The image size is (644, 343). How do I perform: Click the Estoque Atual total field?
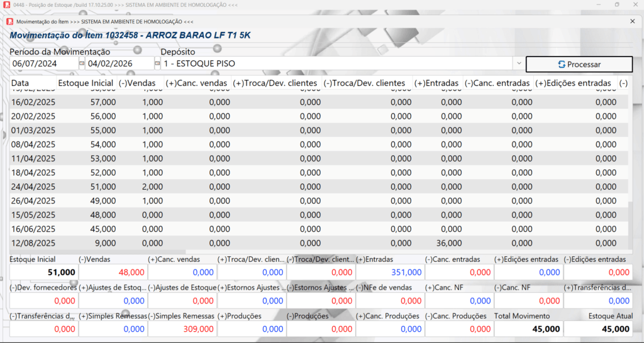pos(597,329)
